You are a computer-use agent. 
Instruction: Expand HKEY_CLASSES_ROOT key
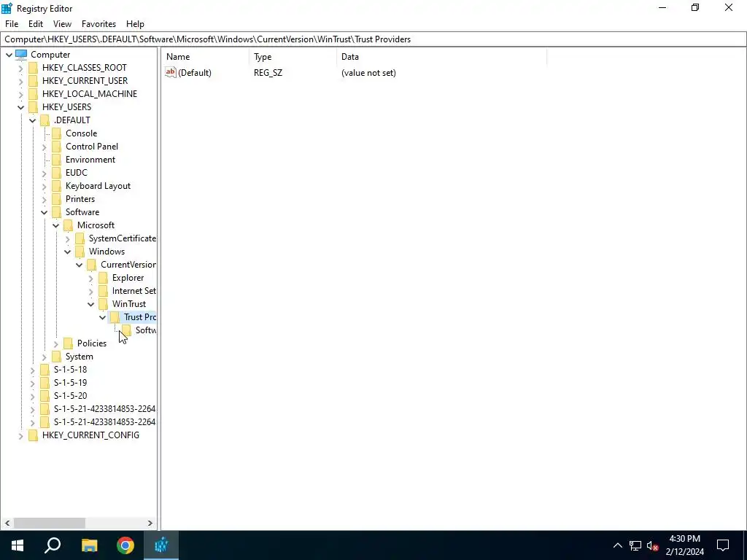tap(21, 68)
